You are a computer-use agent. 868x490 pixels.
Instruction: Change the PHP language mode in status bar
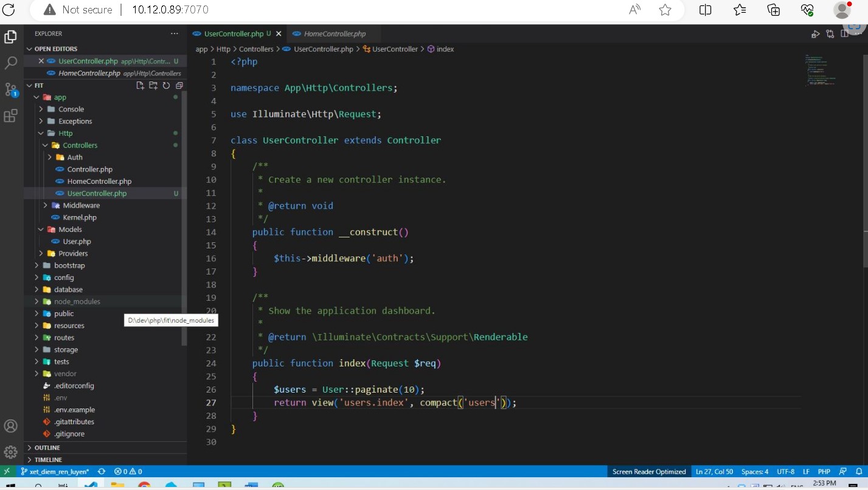(x=824, y=471)
